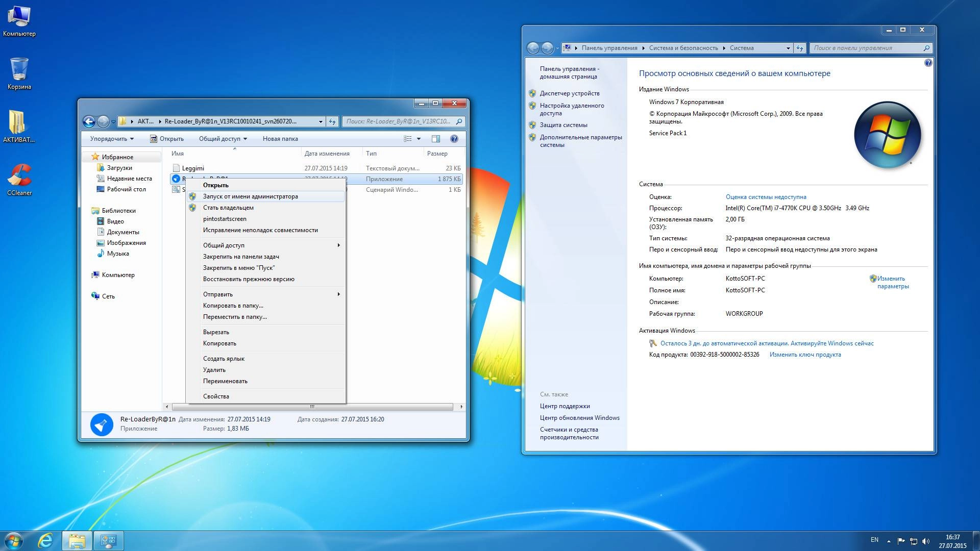Open recent pages dropdown in Explorer
The image size is (980, 551).
click(x=113, y=121)
